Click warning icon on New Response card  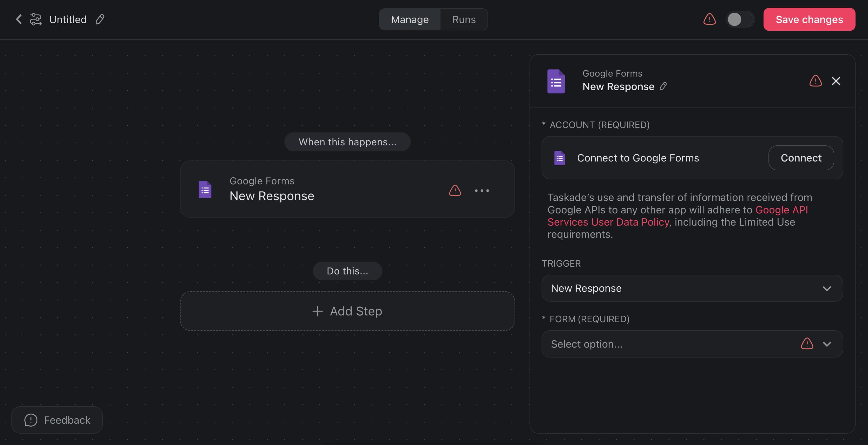[455, 191]
